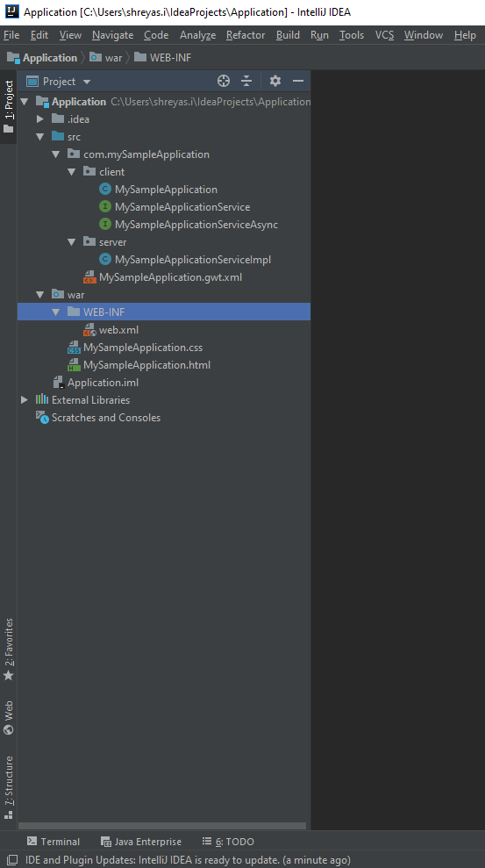Click the External Libraries icon
This screenshot has width=485, height=868.
(x=42, y=399)
